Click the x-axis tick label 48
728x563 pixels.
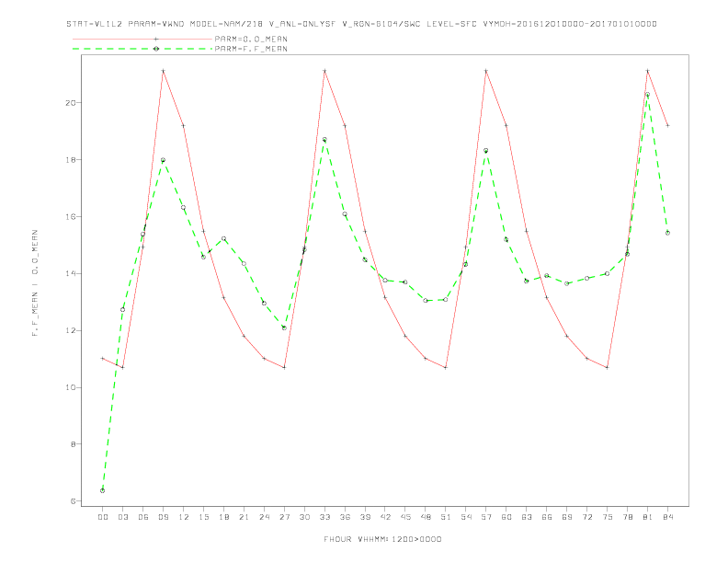426,517
